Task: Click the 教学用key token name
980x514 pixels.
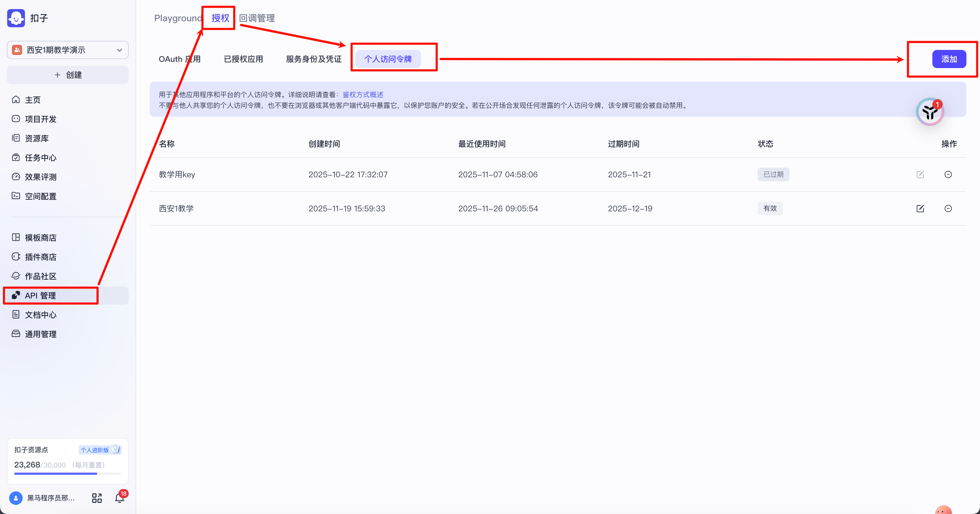Action: coord(177,175)
